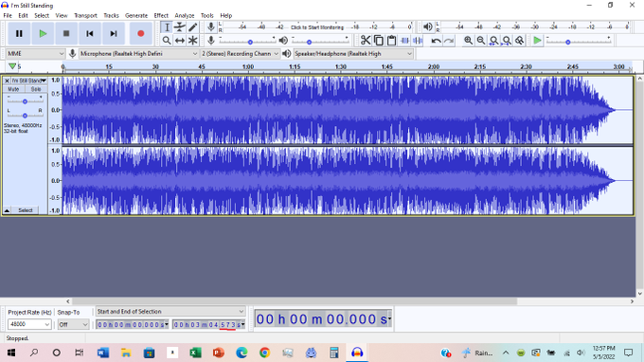Pause playback with the Pause button
This screenshot has height=362, width=644.
click(19, 34)
